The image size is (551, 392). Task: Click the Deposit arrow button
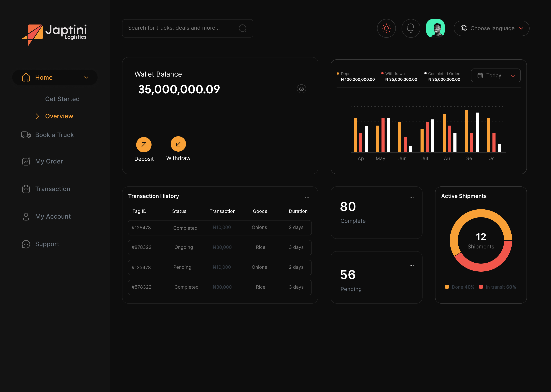pyautogui.click(x=144, y=145)
